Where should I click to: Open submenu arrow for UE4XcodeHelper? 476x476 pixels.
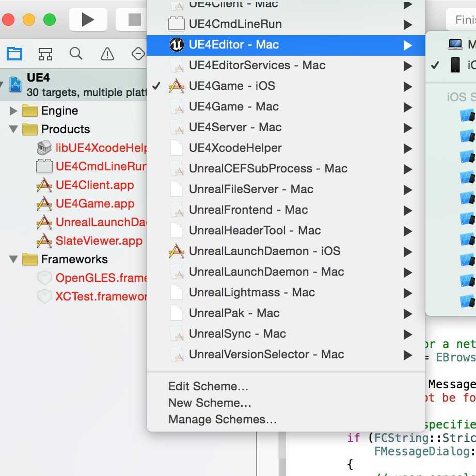pos(408,149)
